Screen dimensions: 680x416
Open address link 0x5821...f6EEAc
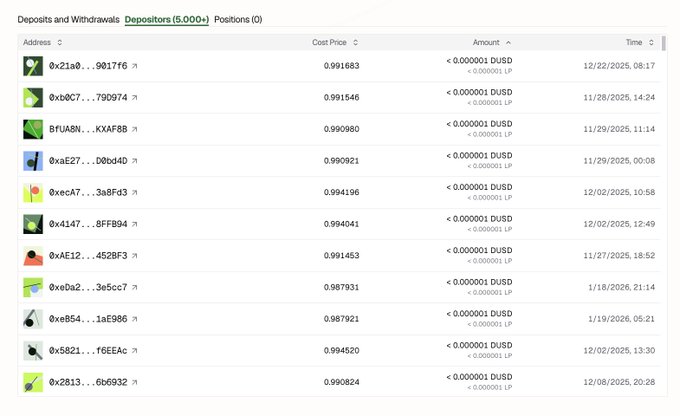pyautogui.click(x=88, y=351)
